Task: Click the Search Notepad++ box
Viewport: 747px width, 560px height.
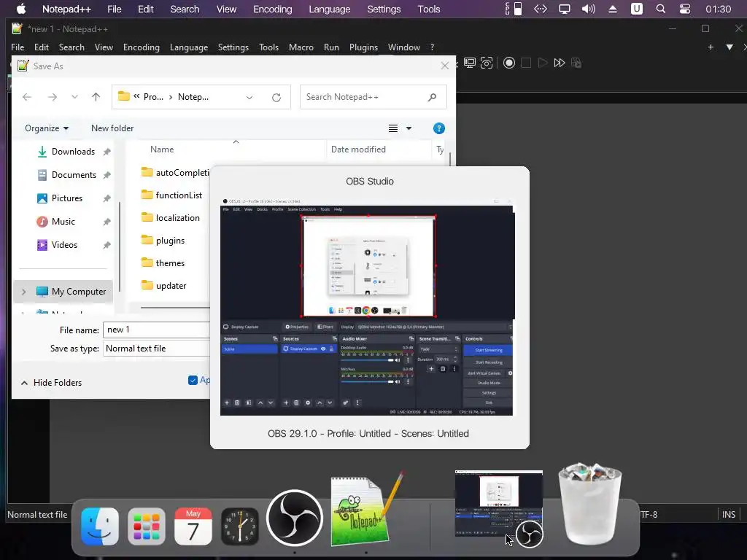Action: point(373,97)
